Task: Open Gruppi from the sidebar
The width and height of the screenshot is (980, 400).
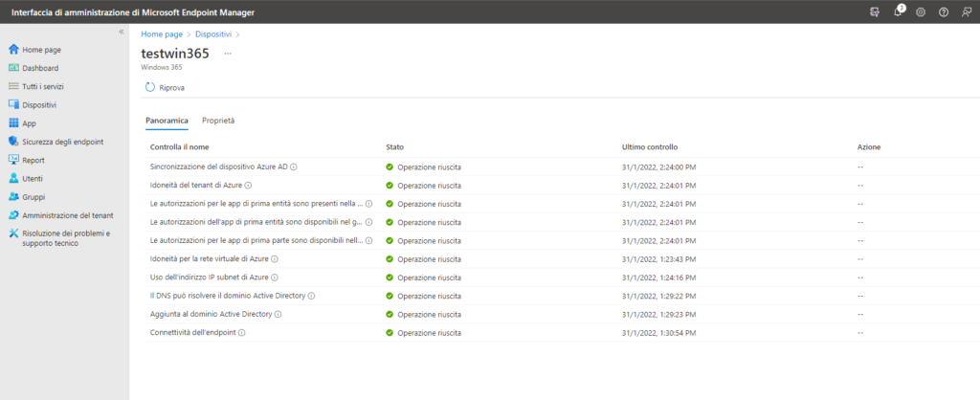Action: (x=35, y=197)
